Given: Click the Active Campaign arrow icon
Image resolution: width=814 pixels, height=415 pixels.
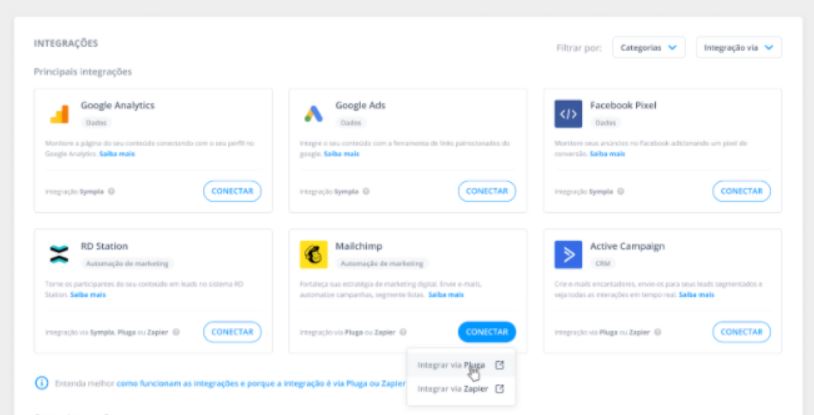Looking at the screenshot, I should pyautogui.click(x=568, y=255).
